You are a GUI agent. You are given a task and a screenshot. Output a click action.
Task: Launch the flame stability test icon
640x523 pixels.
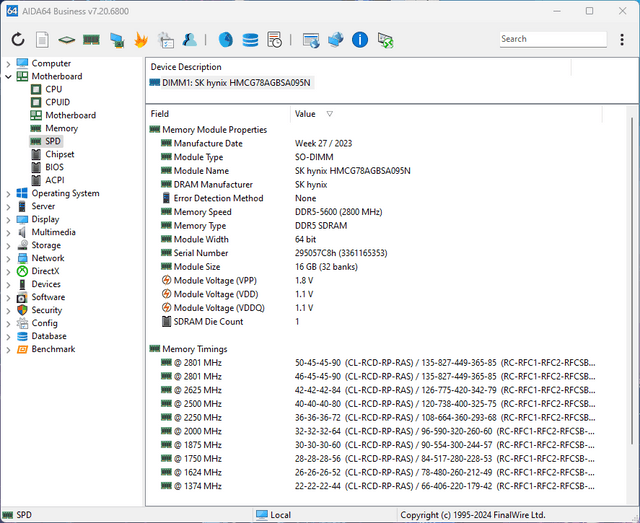141,40
